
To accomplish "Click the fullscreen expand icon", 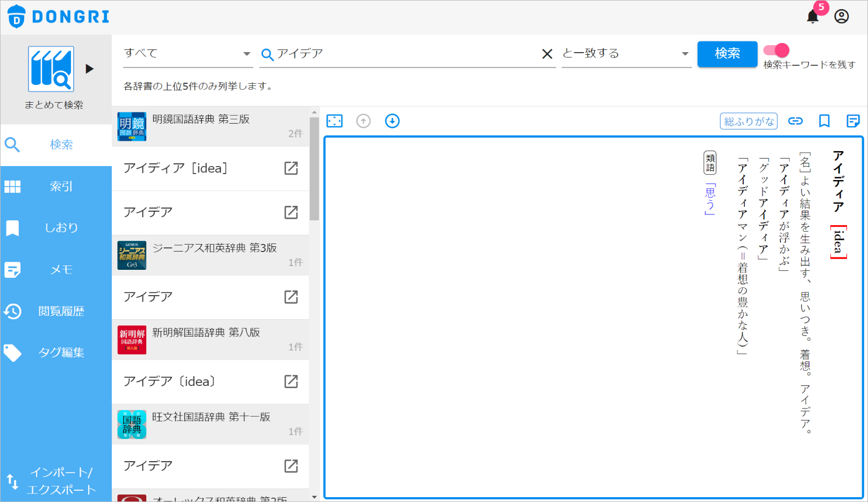I will coord(335,121).
